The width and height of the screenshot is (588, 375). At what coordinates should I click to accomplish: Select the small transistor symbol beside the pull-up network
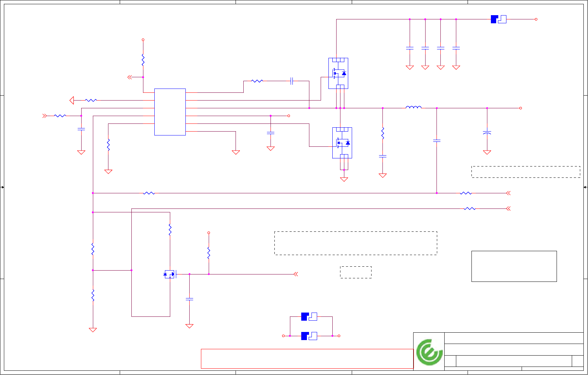click(x=170, y=274)
